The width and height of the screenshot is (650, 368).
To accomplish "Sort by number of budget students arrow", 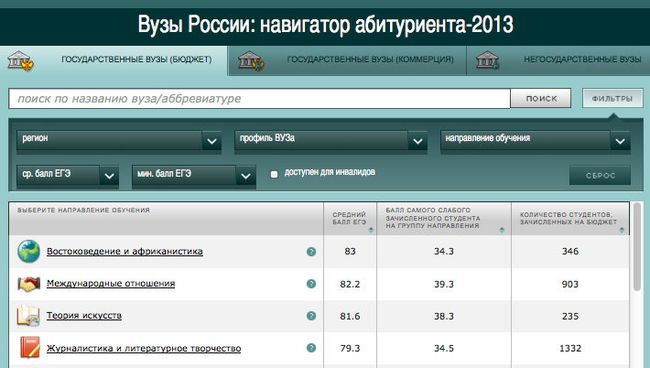I will (621, 230).
